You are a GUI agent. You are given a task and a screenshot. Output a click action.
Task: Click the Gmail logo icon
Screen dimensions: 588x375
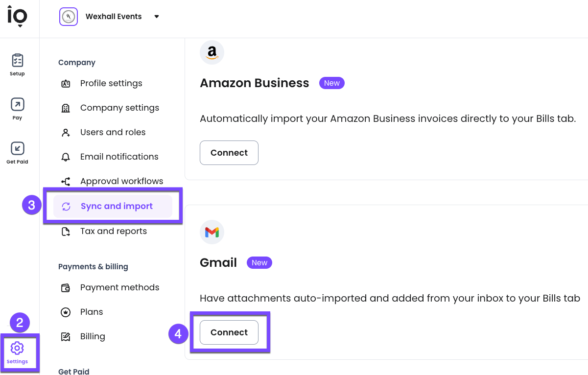tap(212, 232)
